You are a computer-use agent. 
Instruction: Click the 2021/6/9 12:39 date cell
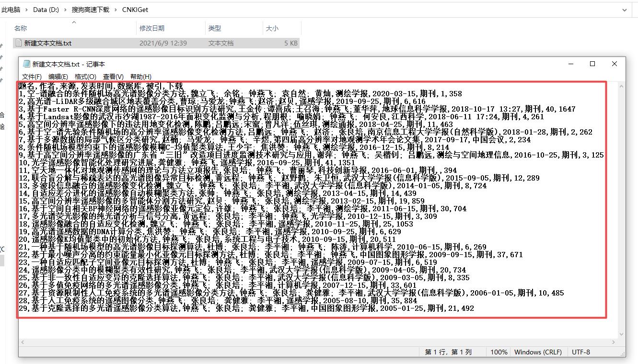(163, 43)
